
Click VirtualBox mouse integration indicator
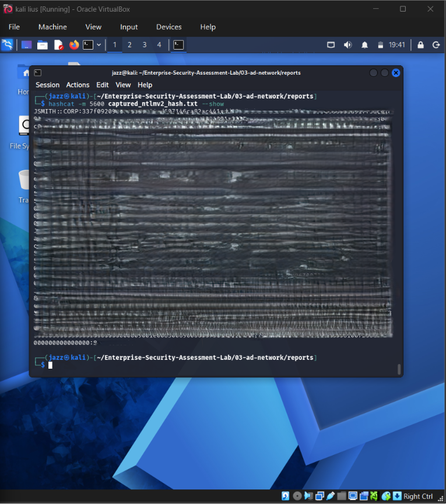pyautogui.click(x=386, y=496)
